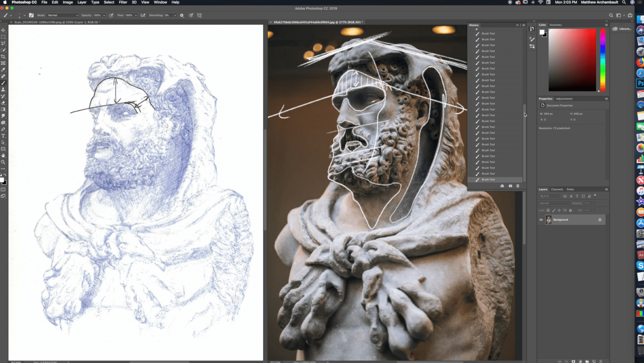The width and height of the screenshot is (644, 363).
Task: Click the hue spectrum slider bar
Action: (x=602, y=60)
